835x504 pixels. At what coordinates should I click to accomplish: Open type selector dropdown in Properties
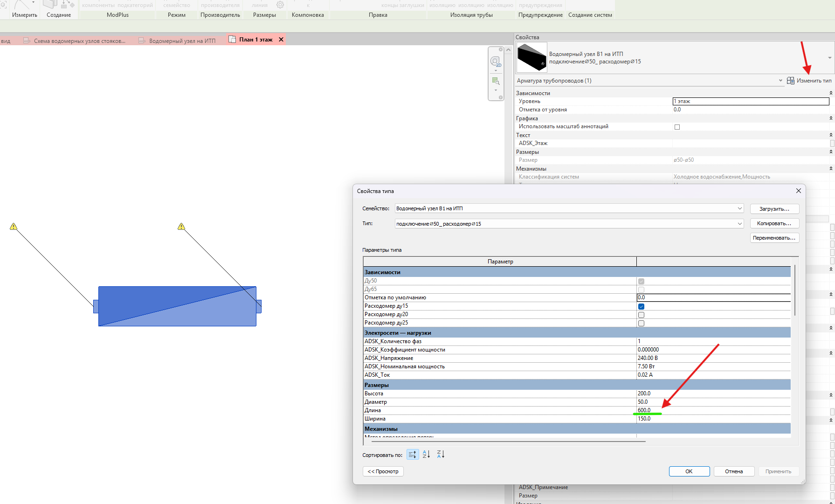tap(830, 58)
